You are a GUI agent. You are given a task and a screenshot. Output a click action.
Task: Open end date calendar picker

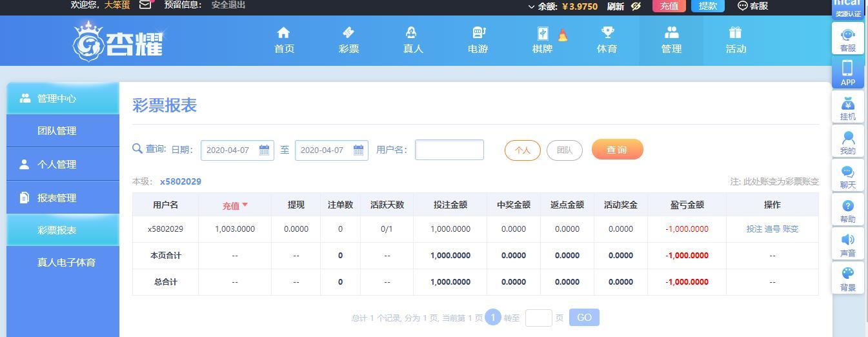pos(358,150)
